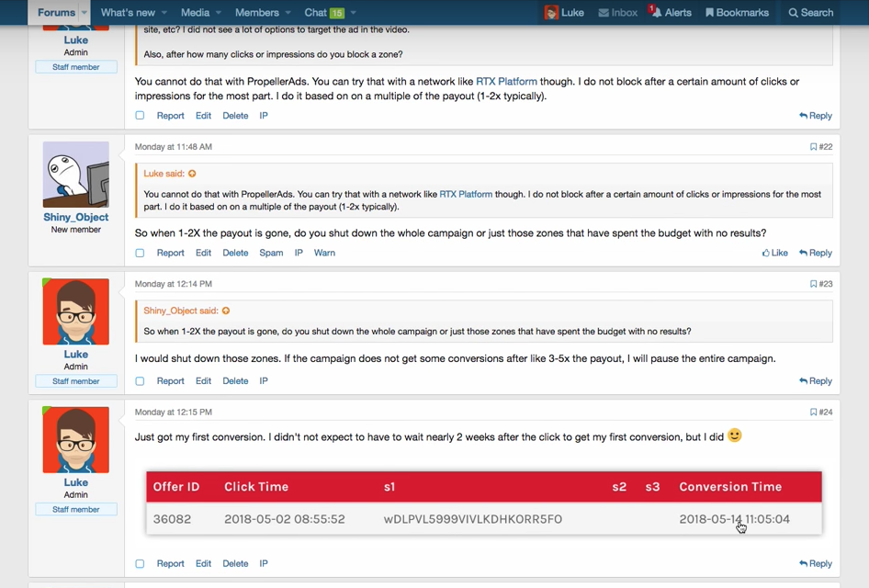Open the Media menu
This screenshot has width=869, height=588.
(x=195, y=12)
